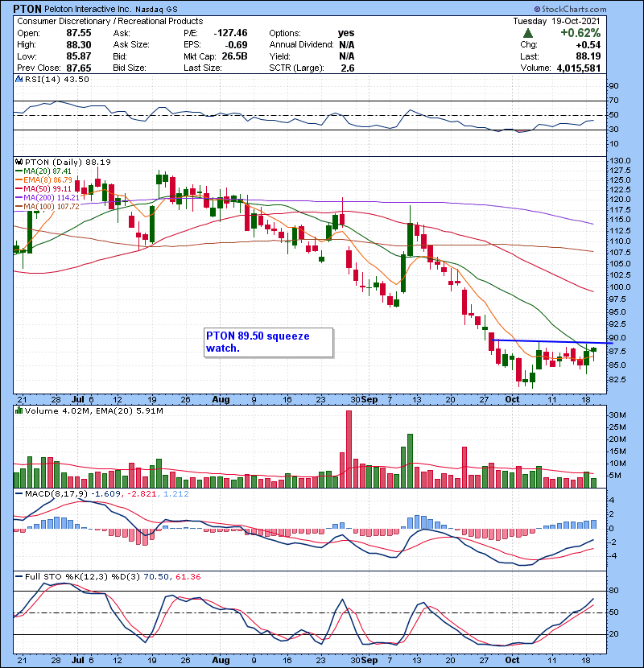644x668 pixels.
Task: Click the EPS value -0.69
Action: coord(236,45)
